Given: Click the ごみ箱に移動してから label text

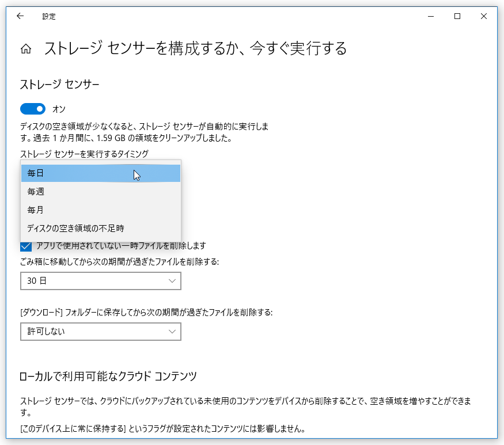Looking at the screenshot, I should 120,262.
